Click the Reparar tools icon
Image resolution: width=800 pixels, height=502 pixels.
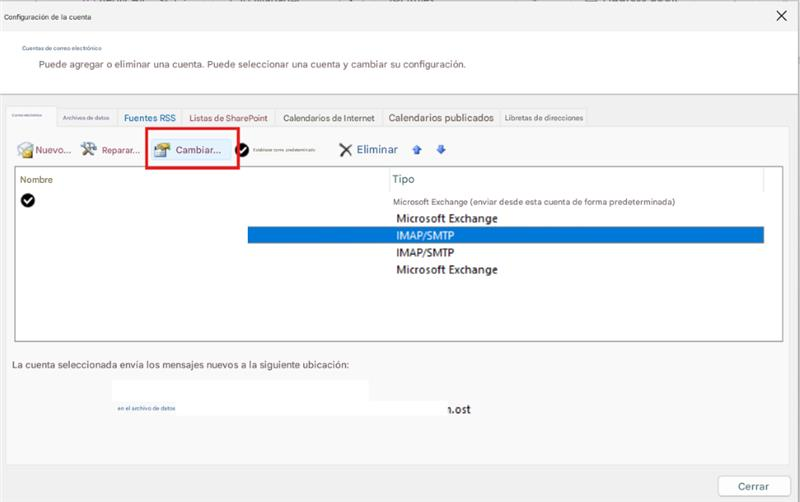88,149
